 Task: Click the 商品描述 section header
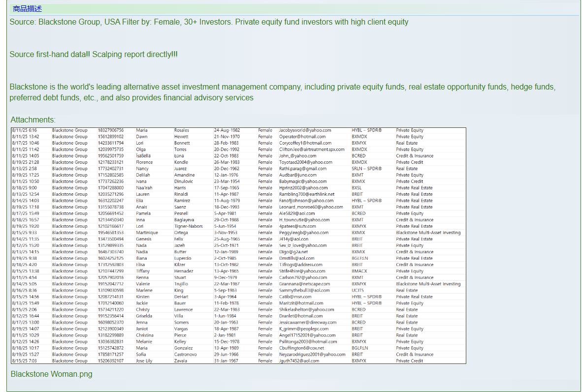click(x=27, y=9)
